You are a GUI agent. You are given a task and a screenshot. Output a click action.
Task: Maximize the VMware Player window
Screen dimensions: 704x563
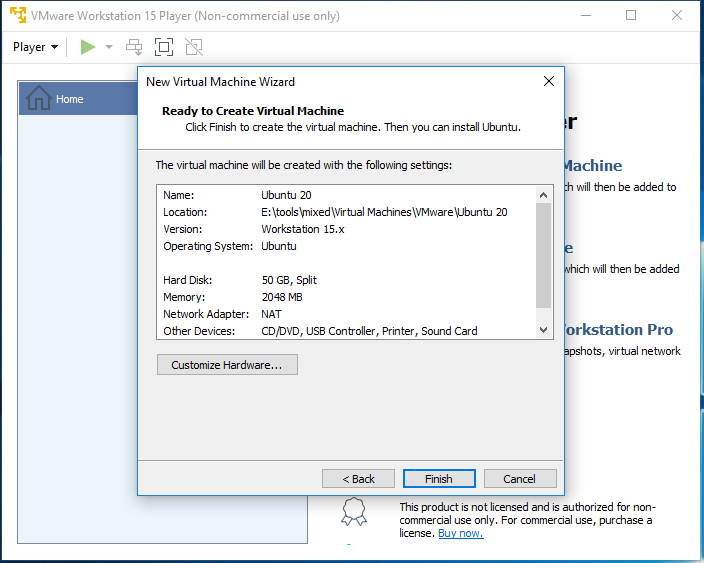click(631, 15)
